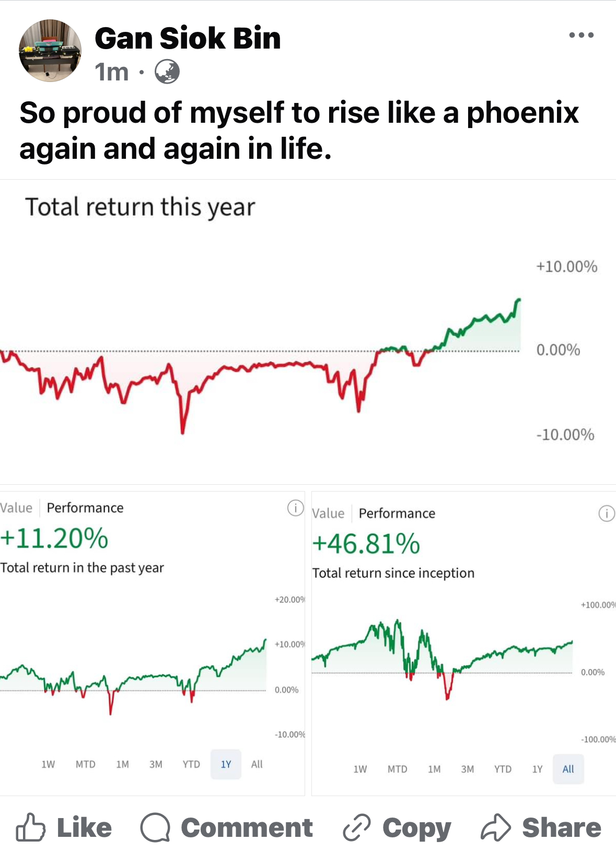The width and height of the screenshot is (616, 852).
Task: Select MTD range on the right chart
Action: 397,769
